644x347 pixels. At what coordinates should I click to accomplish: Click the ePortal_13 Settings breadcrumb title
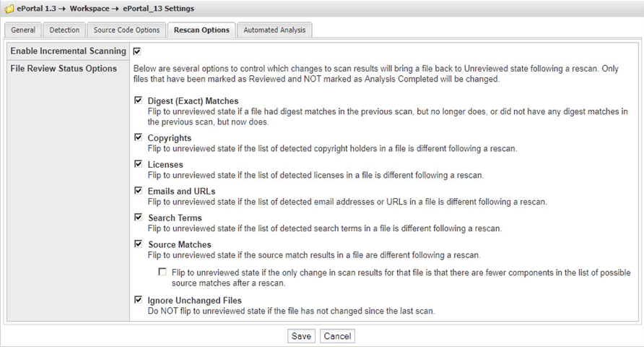[157, 9]
